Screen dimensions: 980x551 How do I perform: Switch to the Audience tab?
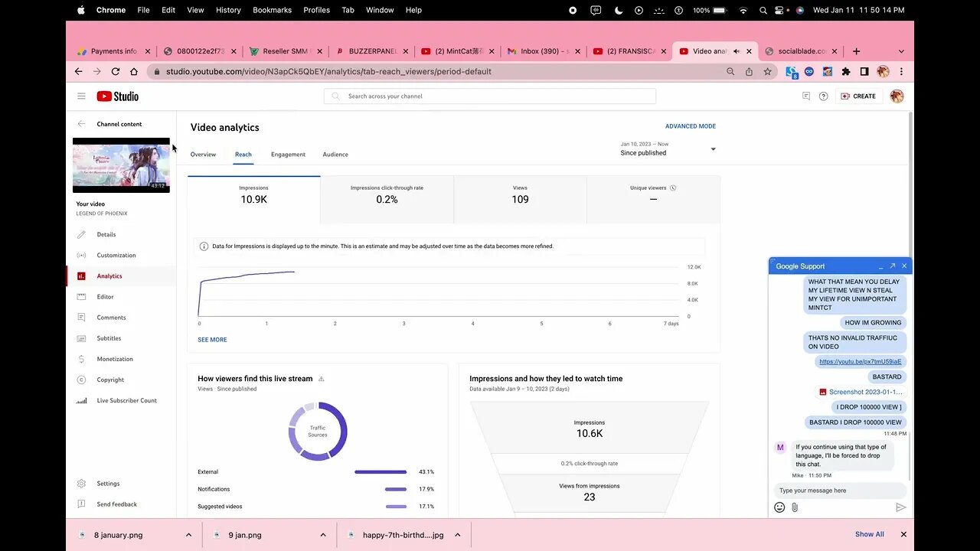[335, 155]
